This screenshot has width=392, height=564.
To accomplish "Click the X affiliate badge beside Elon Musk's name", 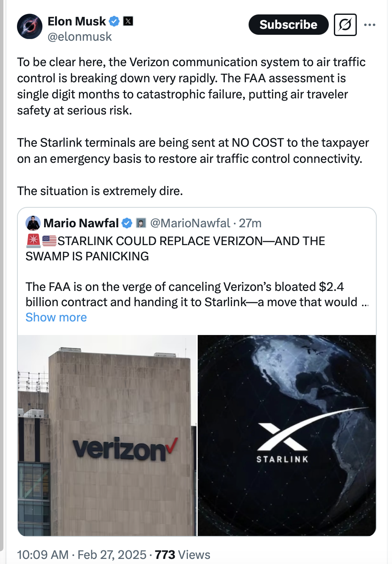I will (129, 21).
